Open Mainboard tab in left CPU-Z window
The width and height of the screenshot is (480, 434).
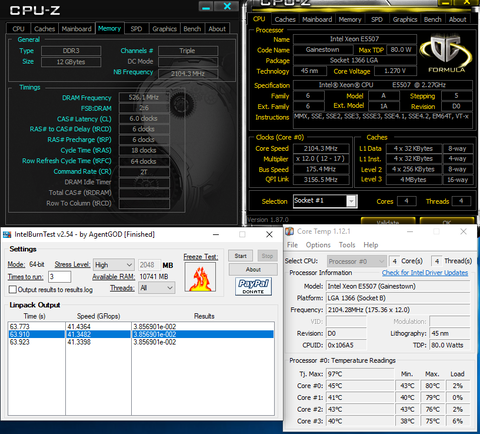pyautogui.click(x=76, y=29)
